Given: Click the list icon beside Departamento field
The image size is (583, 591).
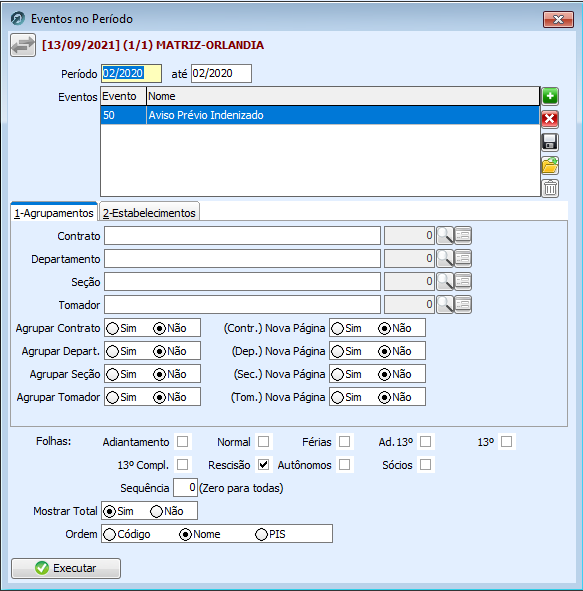Looking at the screenshot, I should (463, 259).
